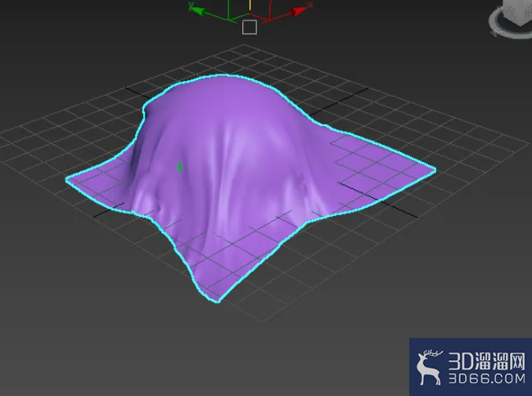Click the square plane handle of the gizmo
The width and height of the screenshot is (532, 396).
(x=250, y=27)
